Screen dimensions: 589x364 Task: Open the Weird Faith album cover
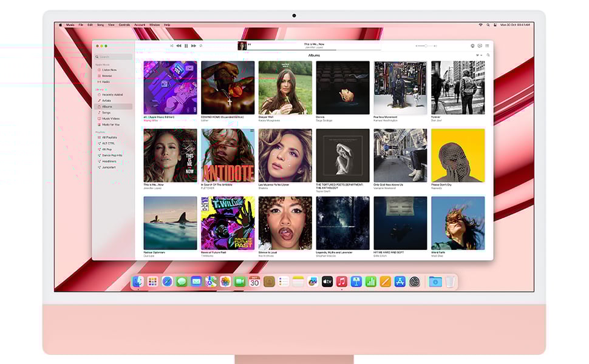point(458,223)
